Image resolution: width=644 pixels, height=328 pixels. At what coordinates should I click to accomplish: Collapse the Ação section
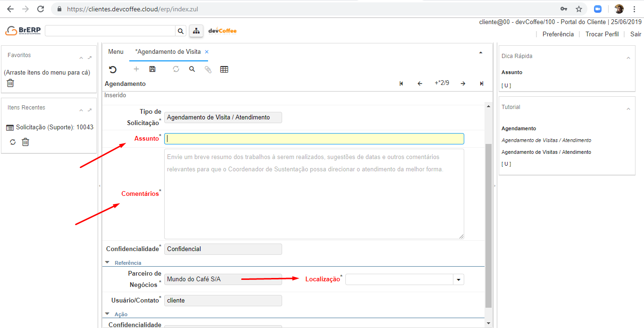108,314
